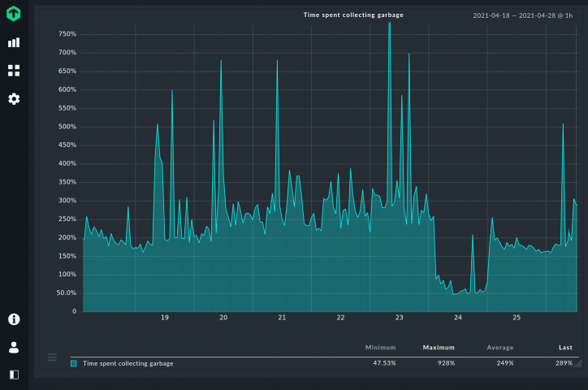Click the Checkmk logo icon
This screenshot has height=390, width=588.
[x=14, y=14]
